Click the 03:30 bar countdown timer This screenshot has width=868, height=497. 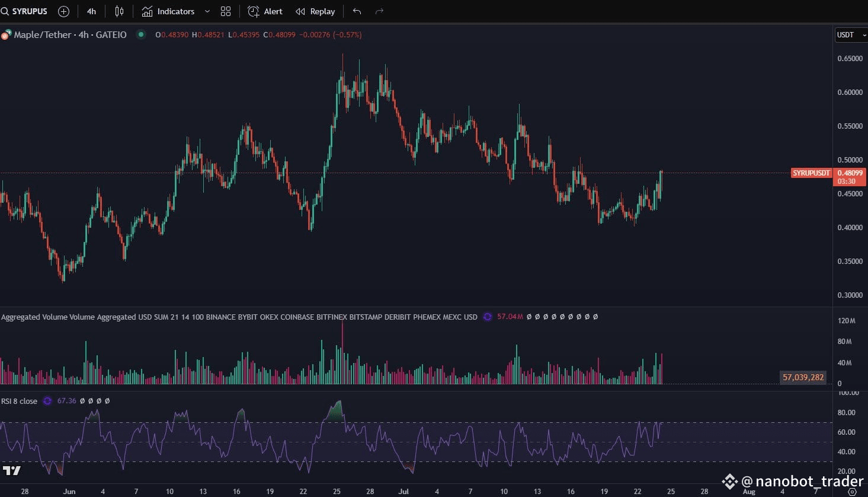point(847,181)
